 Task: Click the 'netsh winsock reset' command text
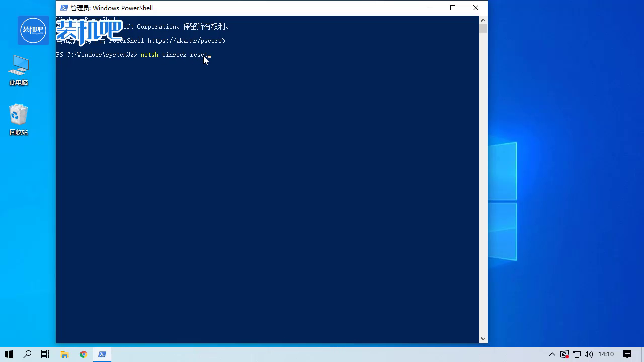coord(174,55)
